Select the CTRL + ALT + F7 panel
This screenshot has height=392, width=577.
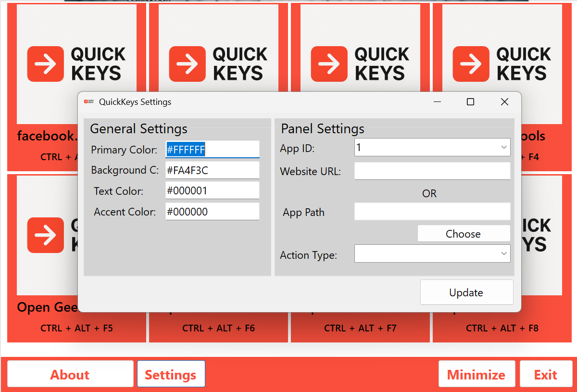point(360,328)
